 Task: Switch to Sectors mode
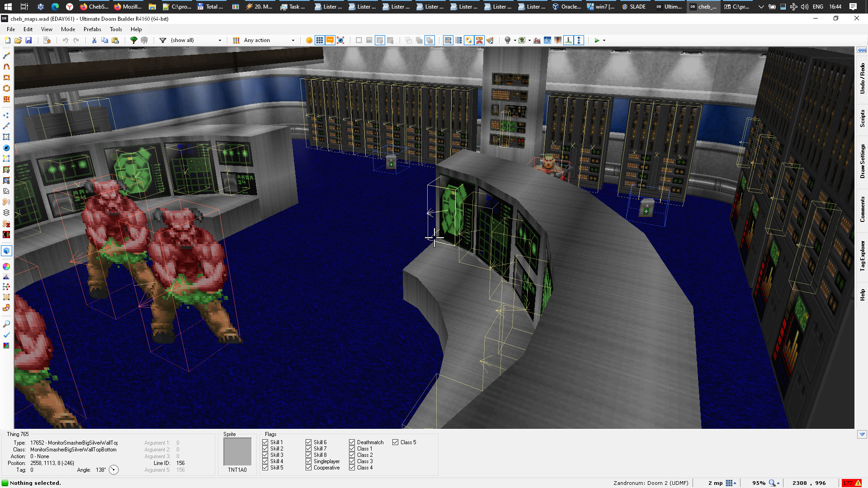point(6,137)
